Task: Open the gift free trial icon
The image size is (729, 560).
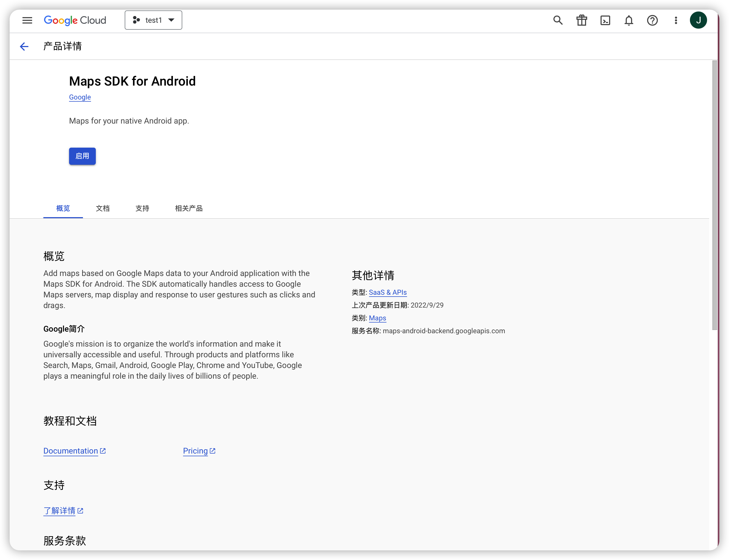Action: pos(582,20)
